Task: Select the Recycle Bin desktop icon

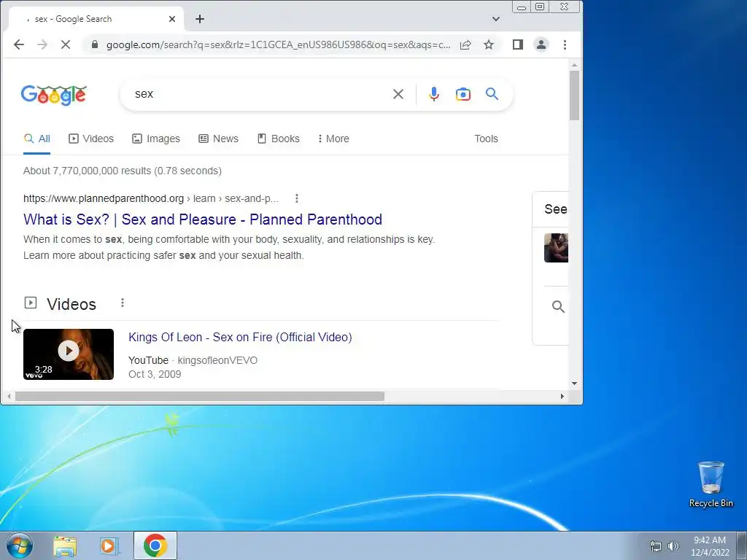Action: tap(711, 484)
